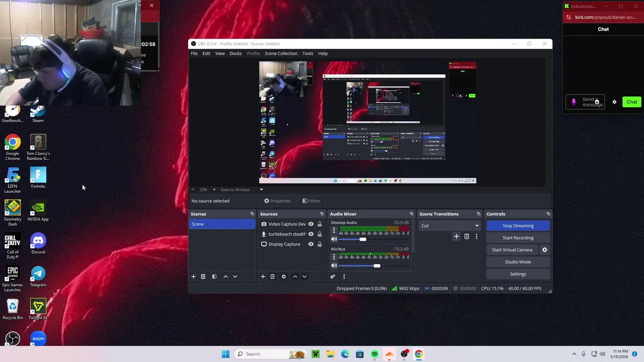Click the Stop Streaming button
The image size is (644, 362).
coord(518,226)
